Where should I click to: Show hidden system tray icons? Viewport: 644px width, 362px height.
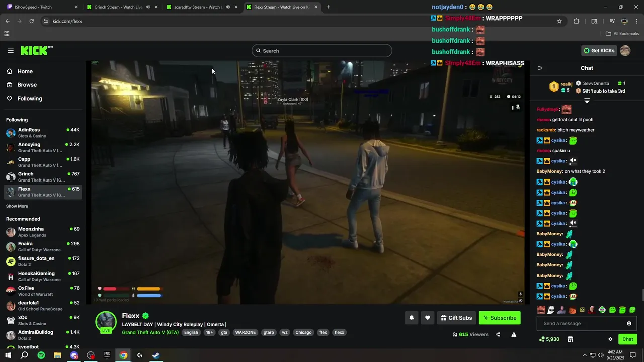pos(585,355)
